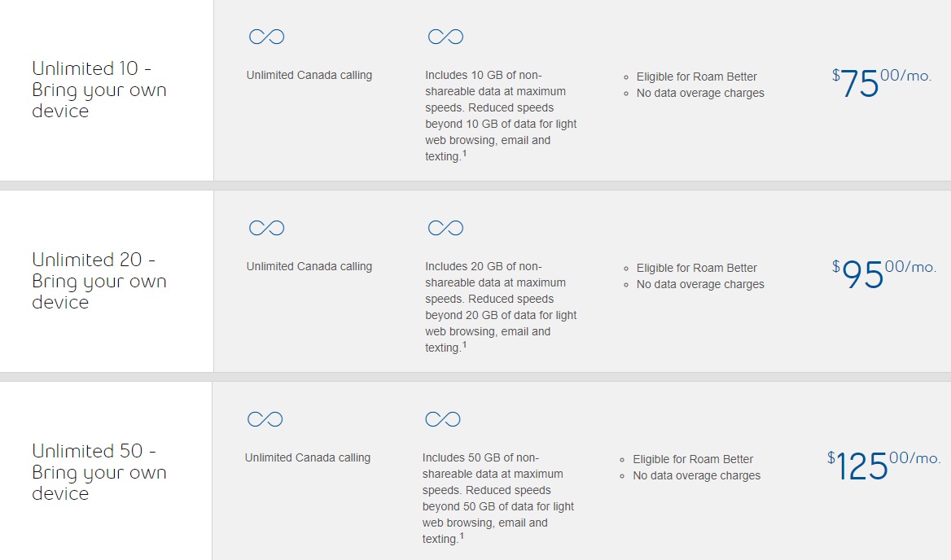Click the $95.00/mo. price
This screenshot has width=951, height=560.
pos(883,274)
